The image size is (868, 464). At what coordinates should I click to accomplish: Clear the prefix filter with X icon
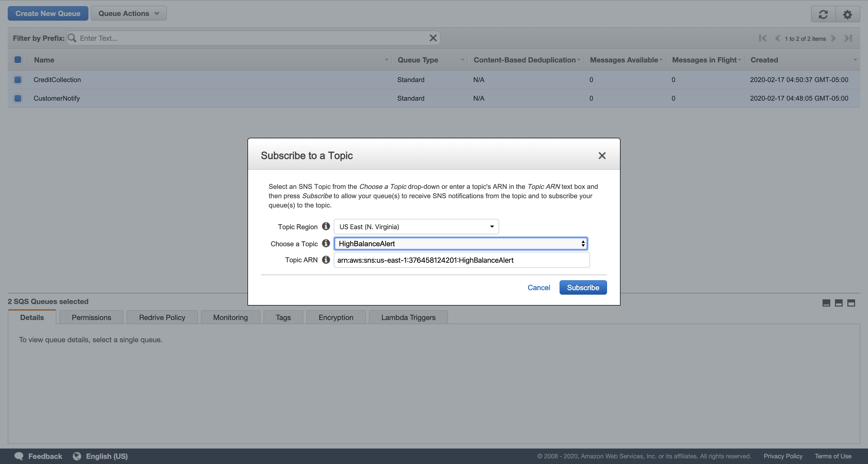(433, 38)
